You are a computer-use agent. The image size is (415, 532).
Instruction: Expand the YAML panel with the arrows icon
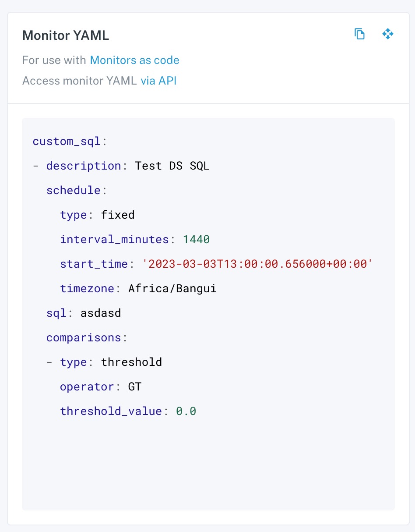tap(388, 34)
